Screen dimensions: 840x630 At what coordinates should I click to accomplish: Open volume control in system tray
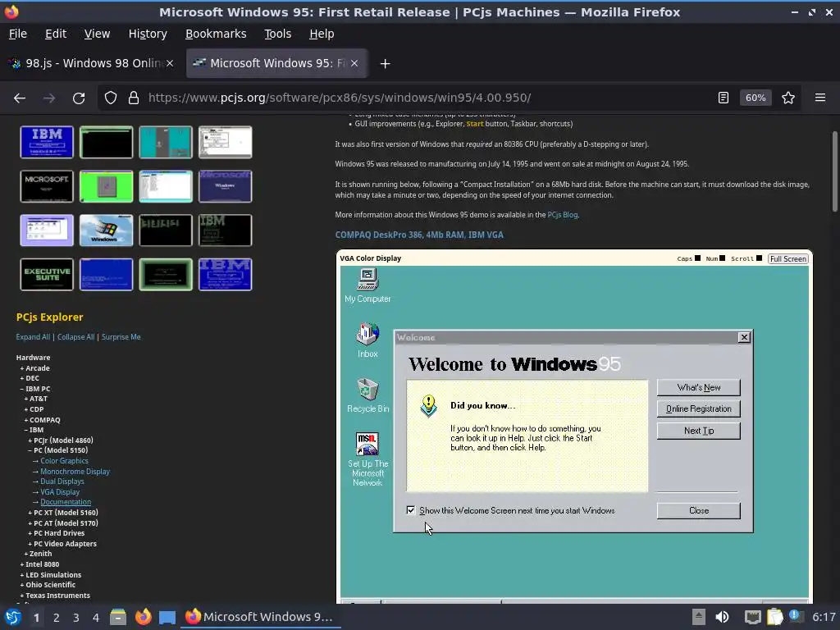722,617
